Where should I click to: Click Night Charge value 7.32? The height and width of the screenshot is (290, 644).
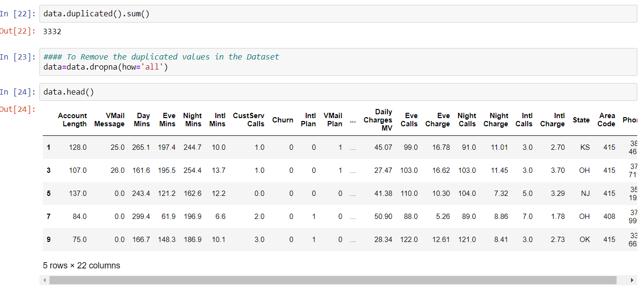[x=501, y=193]
